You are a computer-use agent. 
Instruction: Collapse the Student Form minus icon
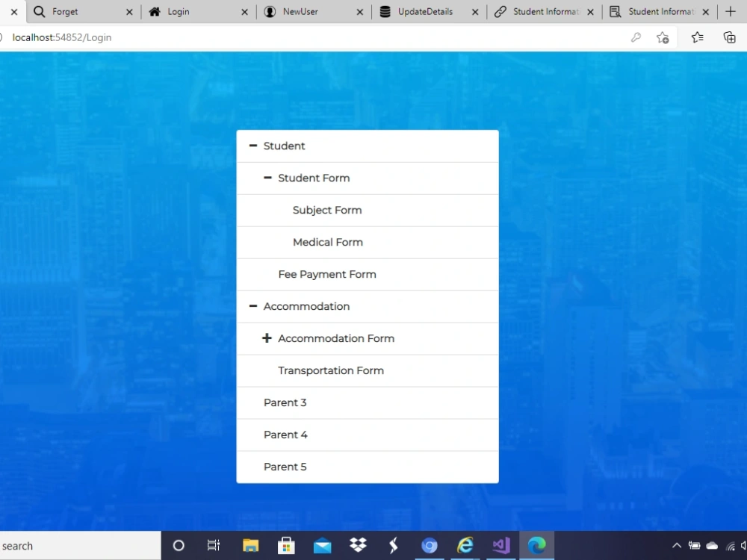tap(267, 178)
